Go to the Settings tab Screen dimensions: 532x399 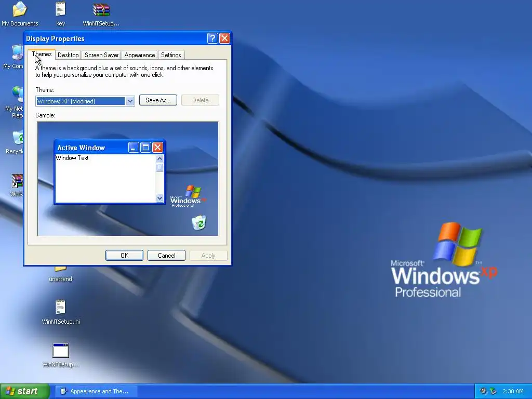(x=171, y=55)
